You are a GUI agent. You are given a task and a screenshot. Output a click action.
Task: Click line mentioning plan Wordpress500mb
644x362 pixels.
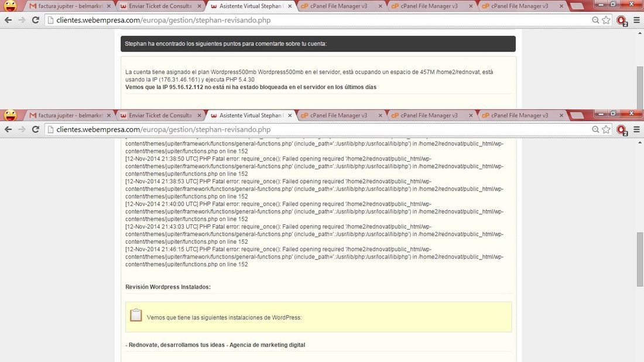(309, 76)
